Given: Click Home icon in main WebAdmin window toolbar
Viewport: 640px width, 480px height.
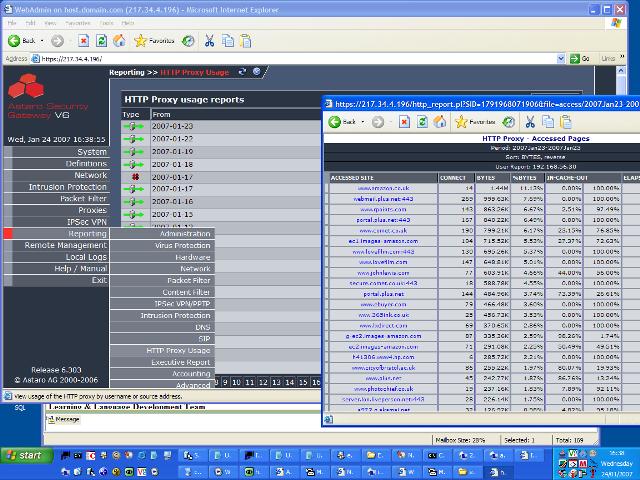Looking at the screenshot, I should [x=118, y=41].
